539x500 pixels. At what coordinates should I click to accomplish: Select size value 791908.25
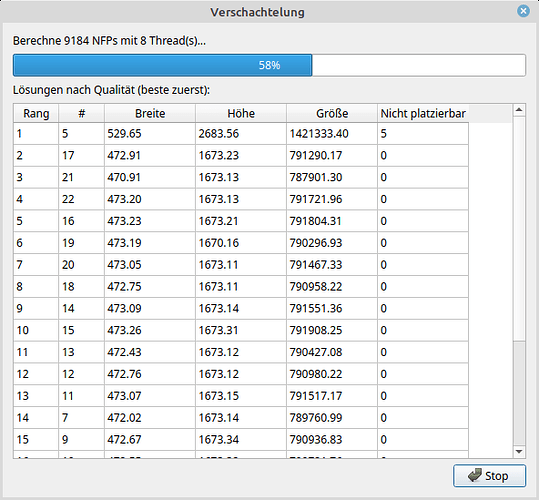(332, 330)
